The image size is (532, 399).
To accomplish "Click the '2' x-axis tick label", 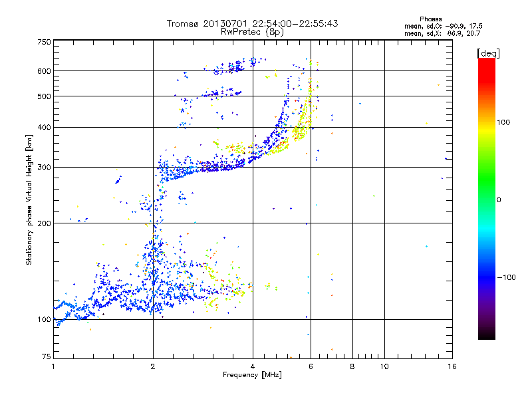I will (153, 366).
